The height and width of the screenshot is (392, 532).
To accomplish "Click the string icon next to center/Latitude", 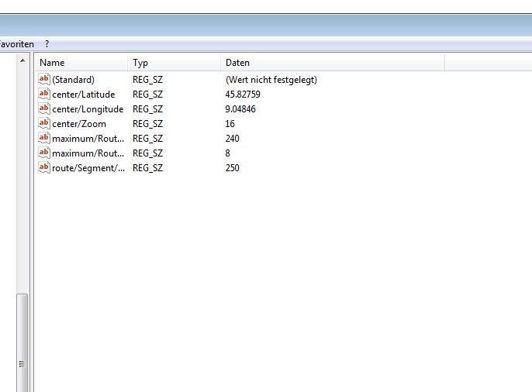I will (44, 94).
